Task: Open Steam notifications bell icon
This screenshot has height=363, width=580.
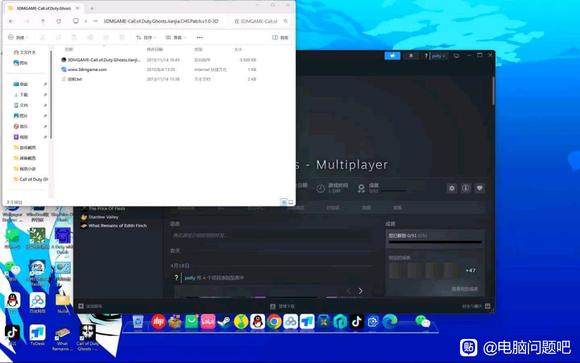Action: pyautogui.click(x=411, y=56)
